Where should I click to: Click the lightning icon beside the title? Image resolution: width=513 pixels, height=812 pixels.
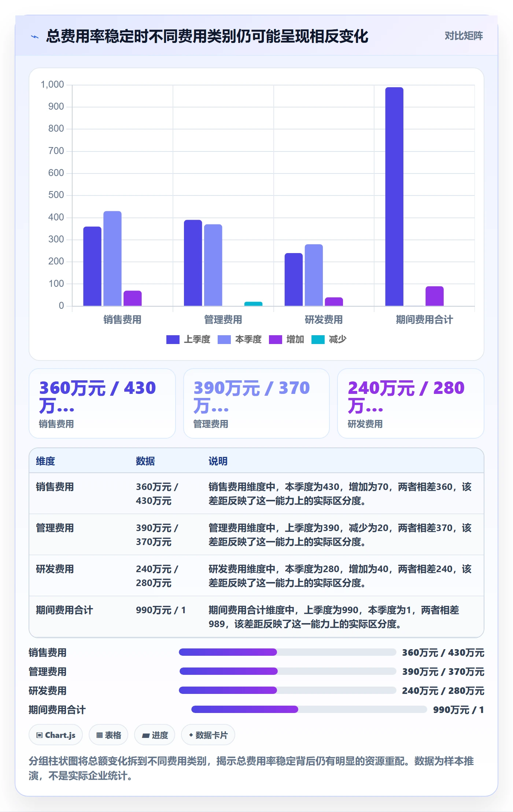(x=35, y=37)
